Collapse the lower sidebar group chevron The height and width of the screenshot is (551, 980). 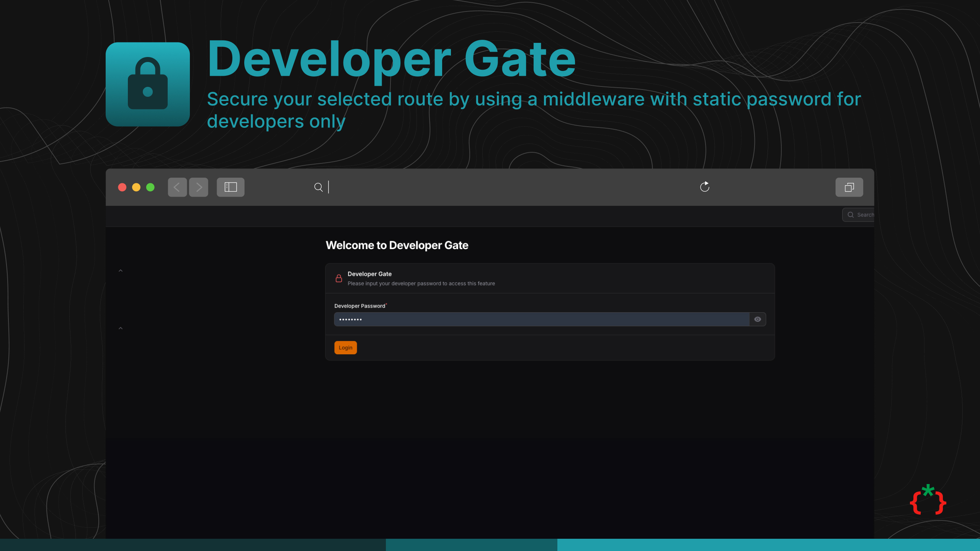click(121, 328)
